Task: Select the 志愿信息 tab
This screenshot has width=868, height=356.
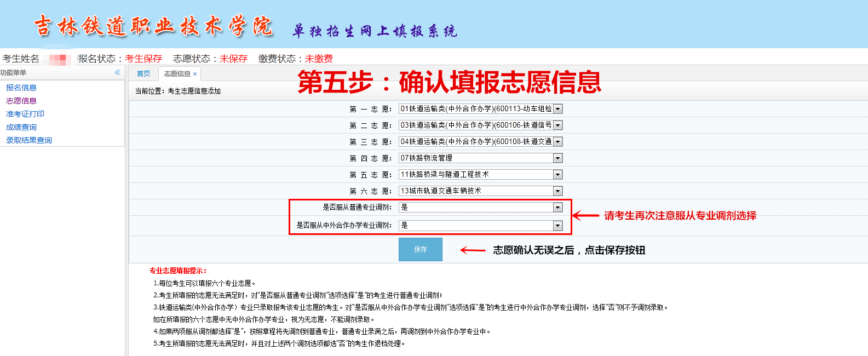Action: (x=177, y=74)
